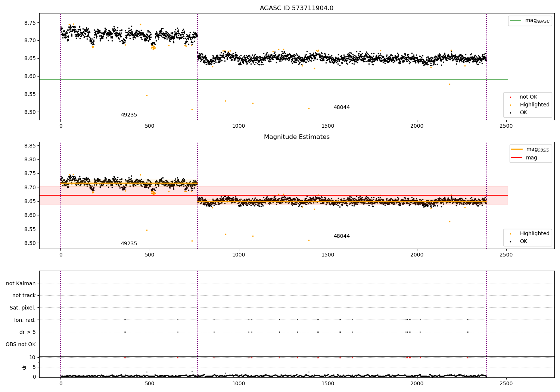Click the 'Ion. rad.' axis label
560x392 pixels.
[25, 320]
